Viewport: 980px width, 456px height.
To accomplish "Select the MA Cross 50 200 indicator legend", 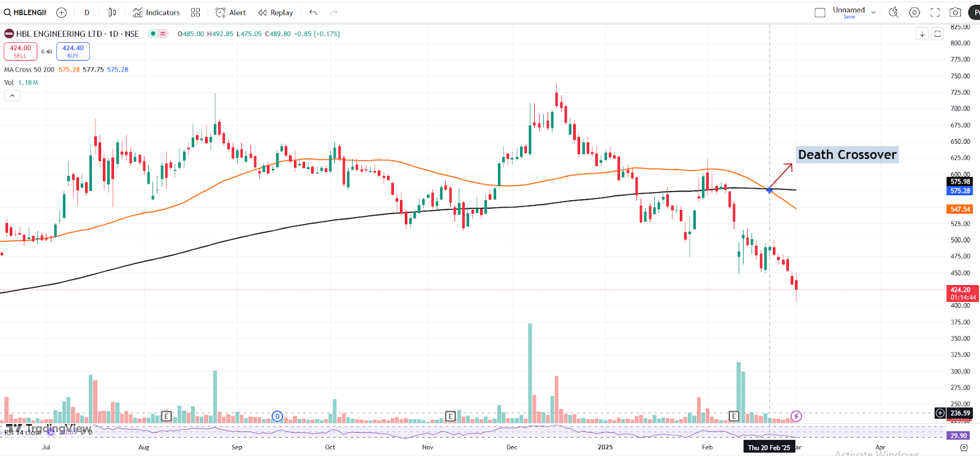I will coord(29,70).
